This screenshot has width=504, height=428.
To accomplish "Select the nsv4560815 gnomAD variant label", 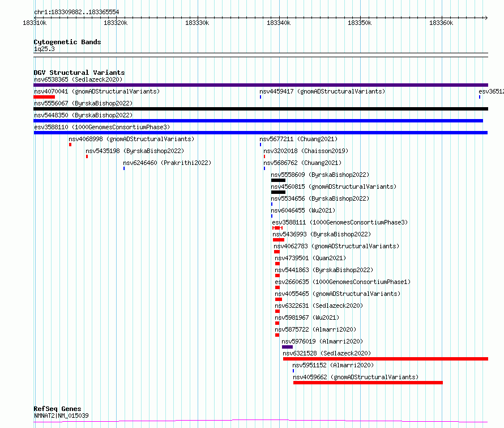I will pos(334,187).
